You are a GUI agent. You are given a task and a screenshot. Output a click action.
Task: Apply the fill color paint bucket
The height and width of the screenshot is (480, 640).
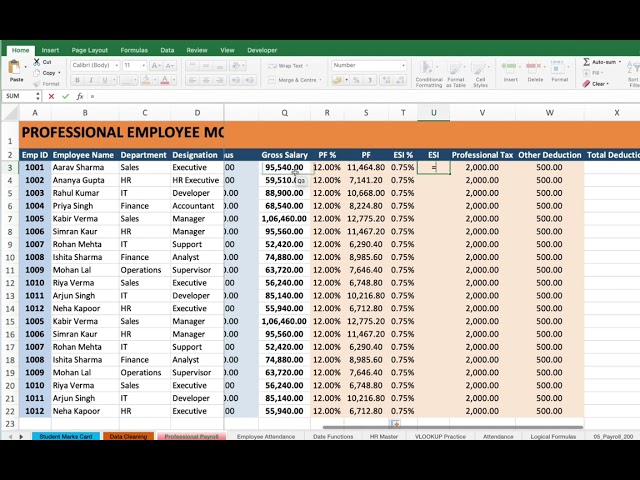click(x=146, y=80)
